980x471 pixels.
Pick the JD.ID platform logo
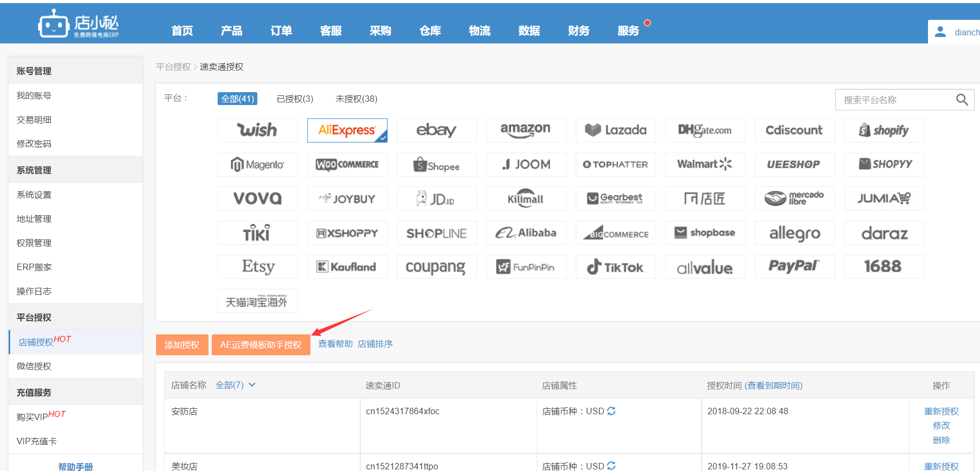coord(436,198)
